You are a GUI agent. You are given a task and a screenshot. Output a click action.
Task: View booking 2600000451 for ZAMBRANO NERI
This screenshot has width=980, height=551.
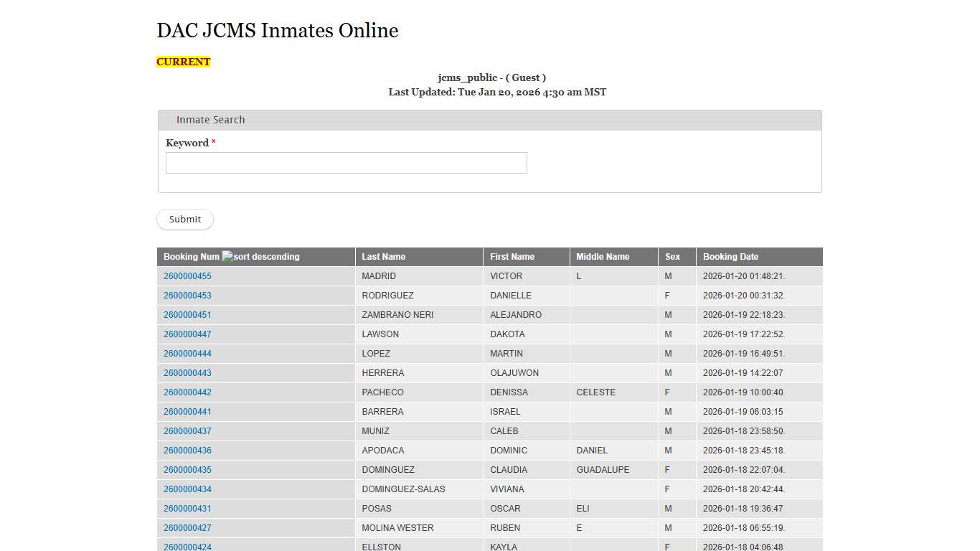[187, 314]
